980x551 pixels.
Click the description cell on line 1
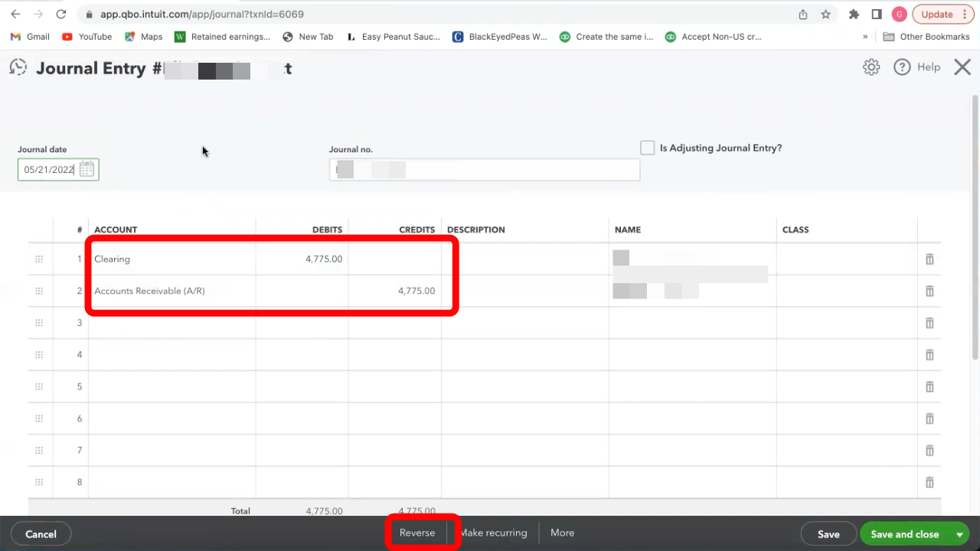[525, 259]
